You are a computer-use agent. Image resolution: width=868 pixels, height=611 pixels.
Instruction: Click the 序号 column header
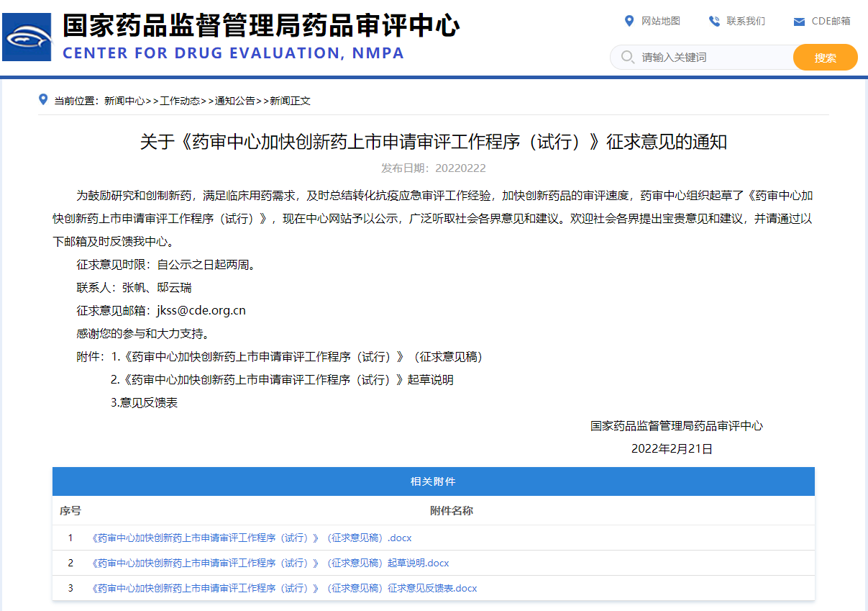70,511
